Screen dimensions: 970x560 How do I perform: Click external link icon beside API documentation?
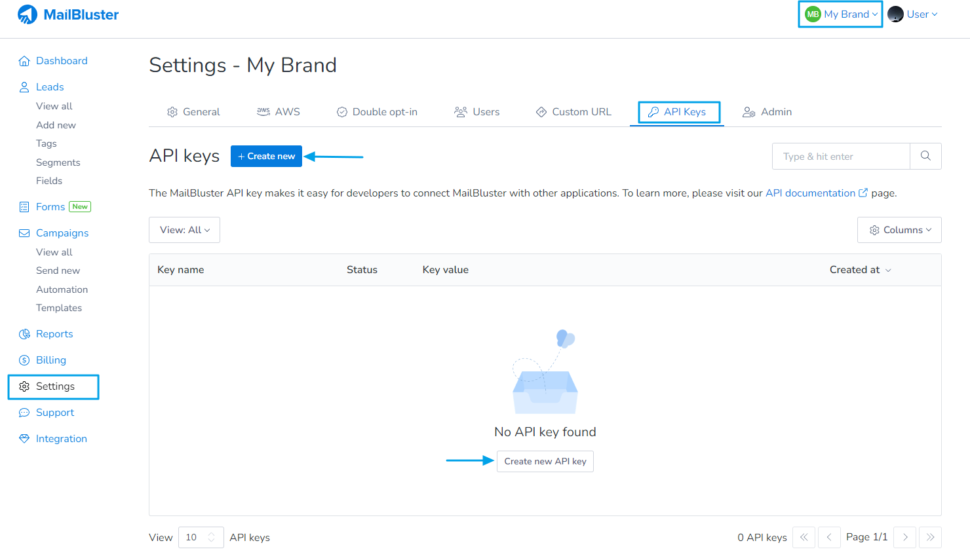tap(863, 193)
